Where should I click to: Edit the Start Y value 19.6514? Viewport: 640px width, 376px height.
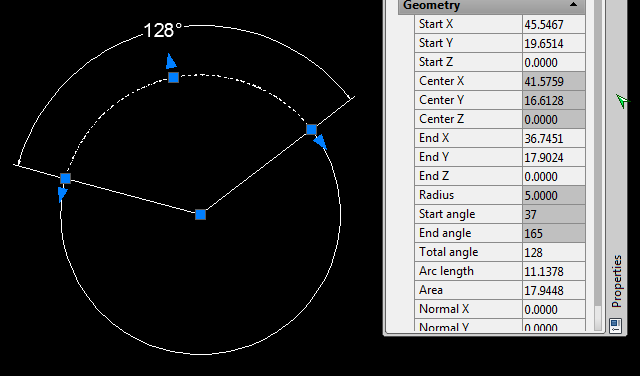[x=553, y=43]
